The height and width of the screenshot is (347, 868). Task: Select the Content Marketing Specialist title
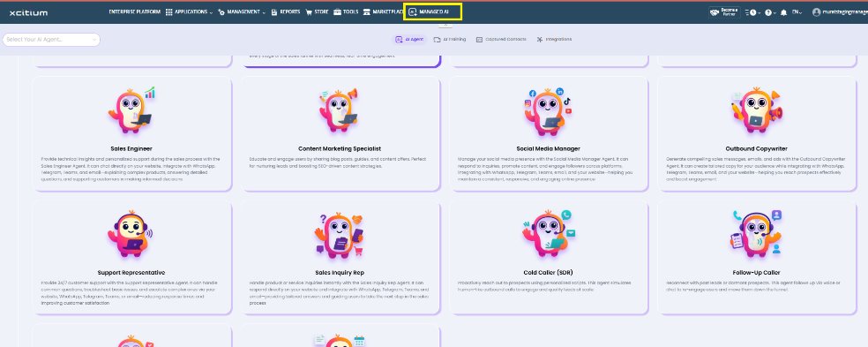coord(340,148)
